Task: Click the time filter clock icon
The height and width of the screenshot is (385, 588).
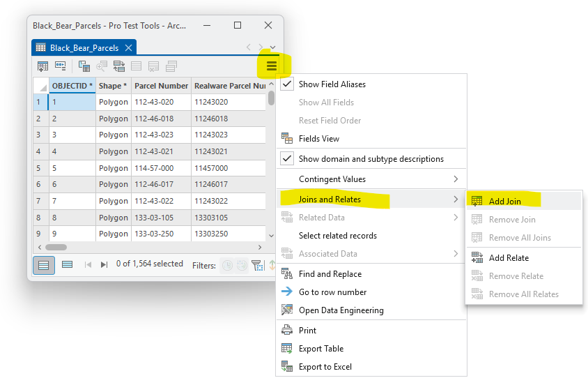Action: click(227, 266)
